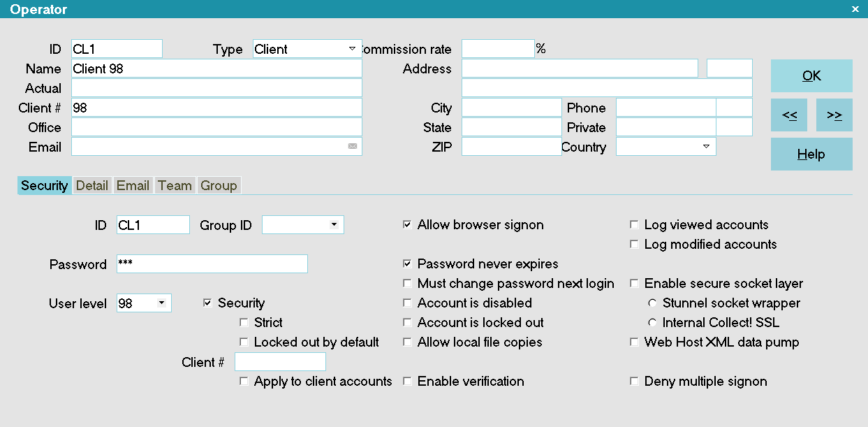Focus the Private phone field
The image size is (868, 427).
click(x=666, y=127)
